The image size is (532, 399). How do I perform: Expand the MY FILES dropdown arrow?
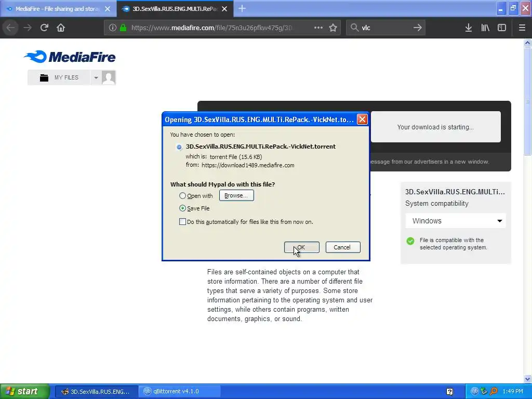[96, 78]
